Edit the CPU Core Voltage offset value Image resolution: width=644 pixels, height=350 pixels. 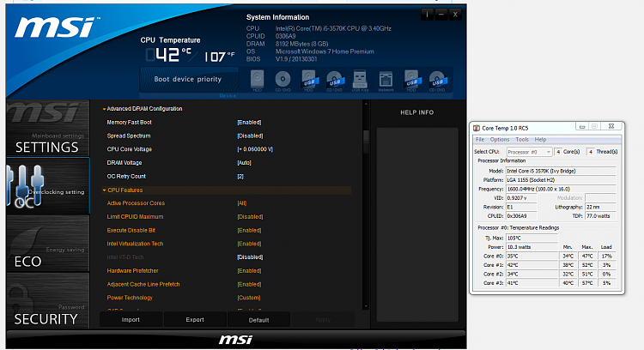(255, 149)
